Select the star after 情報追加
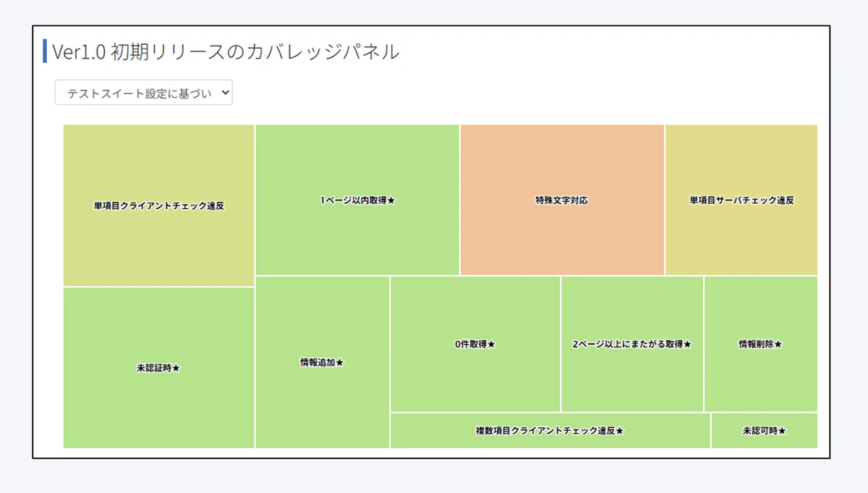 tap(340, 362)
